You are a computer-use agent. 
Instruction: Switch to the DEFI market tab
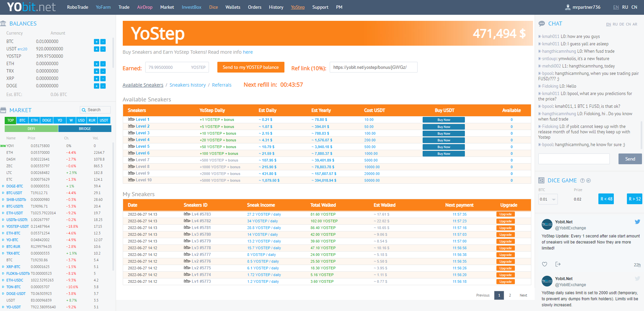[31, 129]
